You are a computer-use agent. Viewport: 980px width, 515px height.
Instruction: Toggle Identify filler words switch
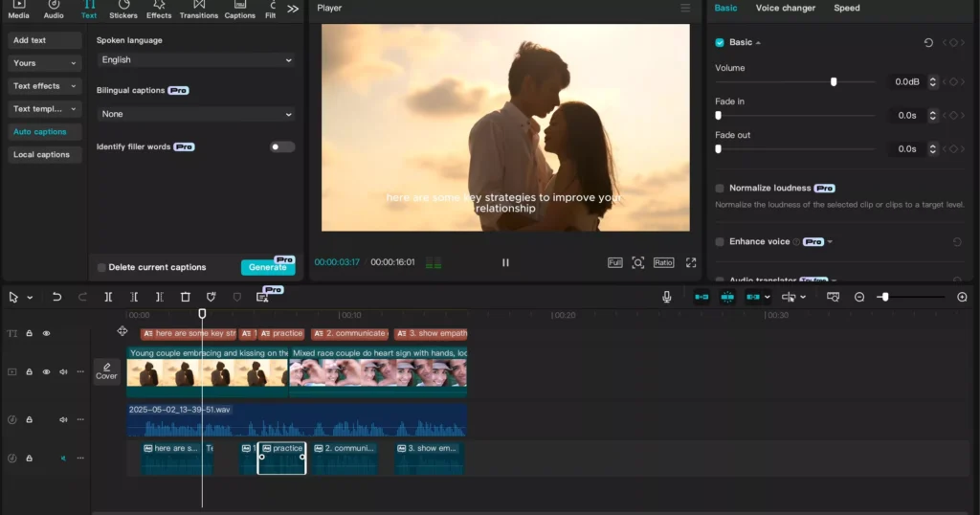click(282, 146)
